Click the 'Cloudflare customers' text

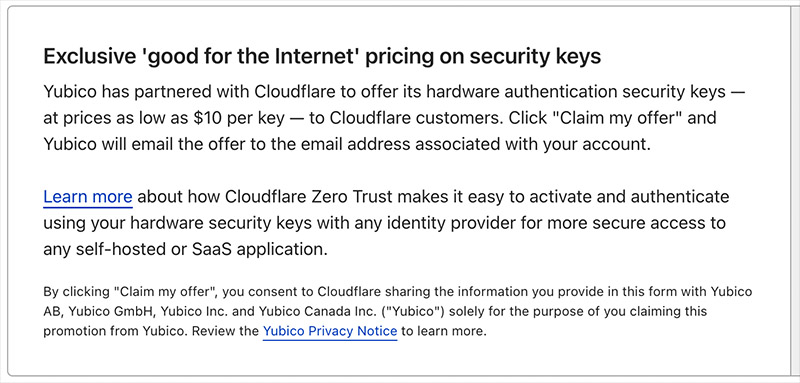point(406,118)
